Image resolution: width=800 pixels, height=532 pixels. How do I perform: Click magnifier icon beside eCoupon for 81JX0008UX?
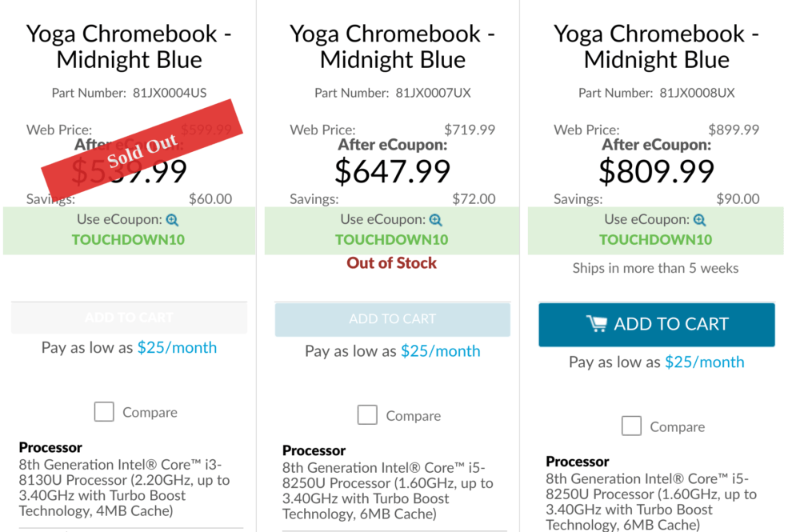pyautogui.click(x=700, y=220)
